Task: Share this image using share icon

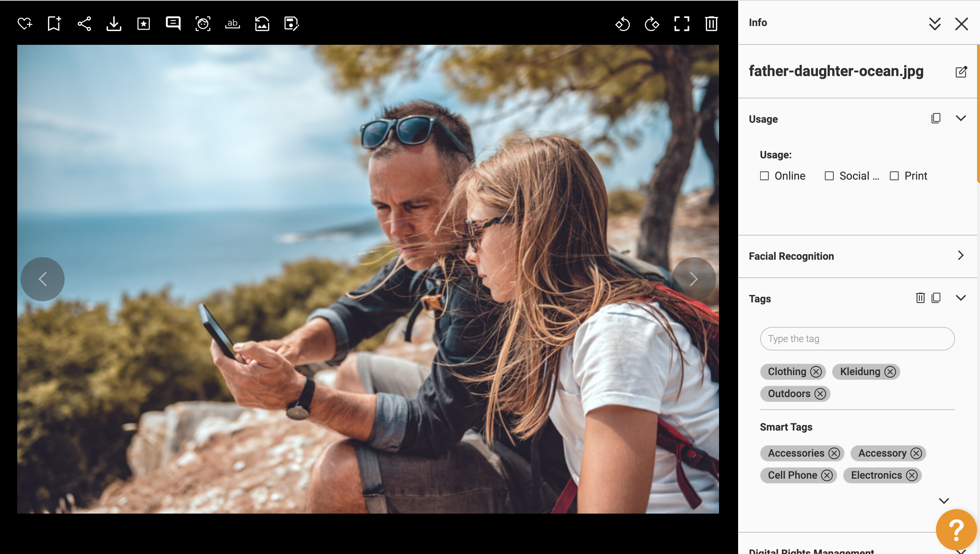Action: point(84,24)
